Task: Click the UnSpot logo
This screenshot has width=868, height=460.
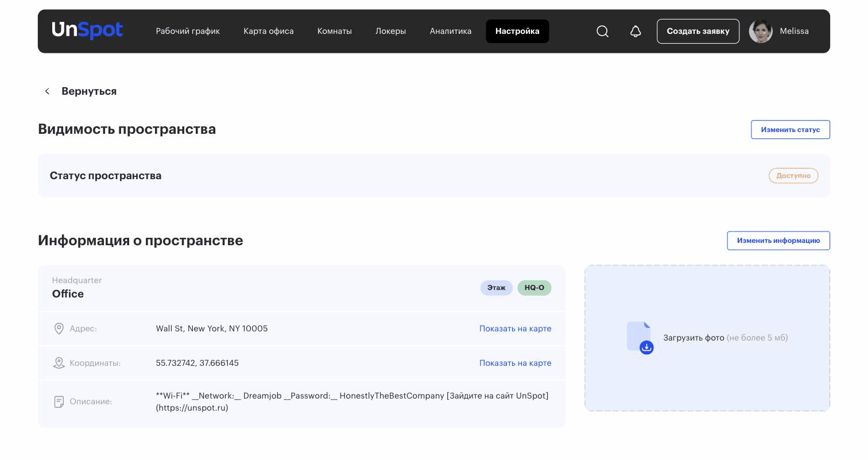Action: point(87,30)
